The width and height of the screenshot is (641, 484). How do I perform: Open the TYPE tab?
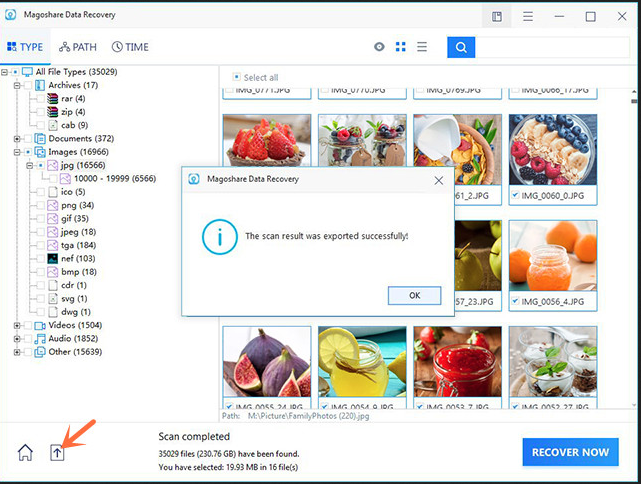tap(25, 47)
